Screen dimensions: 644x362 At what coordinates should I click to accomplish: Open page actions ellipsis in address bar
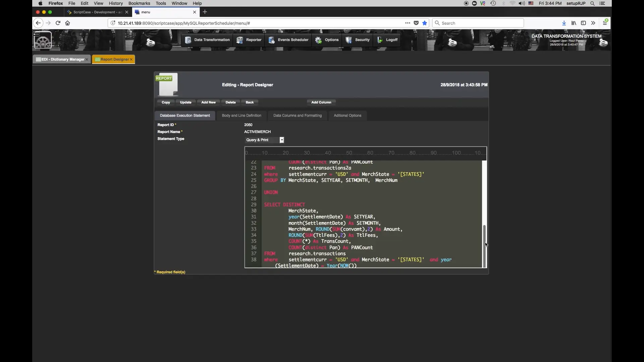[x=408, y=23]
